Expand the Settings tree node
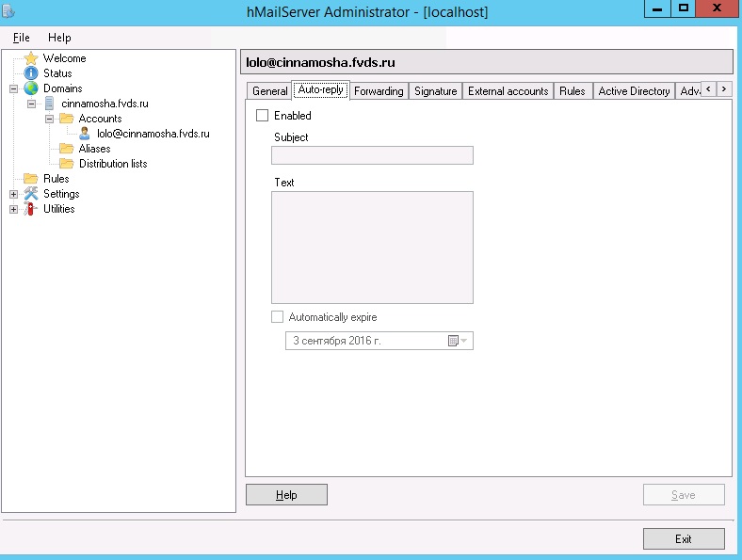The height and width of the screenshot is (560, 742). click(x=14, y=194)
